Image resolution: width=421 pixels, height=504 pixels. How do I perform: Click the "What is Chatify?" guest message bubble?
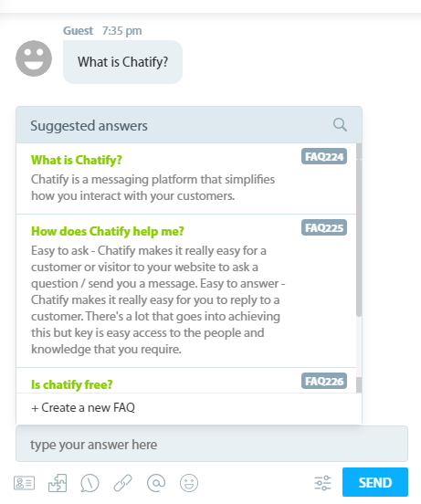122,62
